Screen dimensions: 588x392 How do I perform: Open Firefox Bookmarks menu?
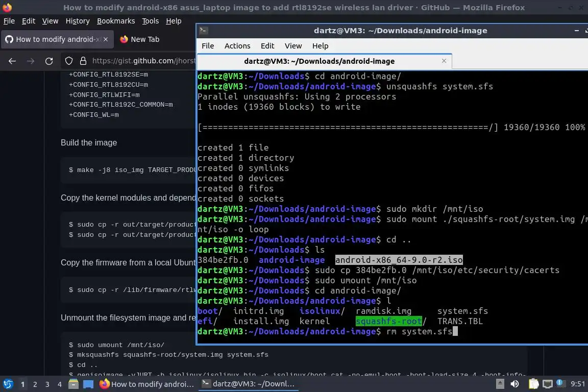tap(116, 21)
